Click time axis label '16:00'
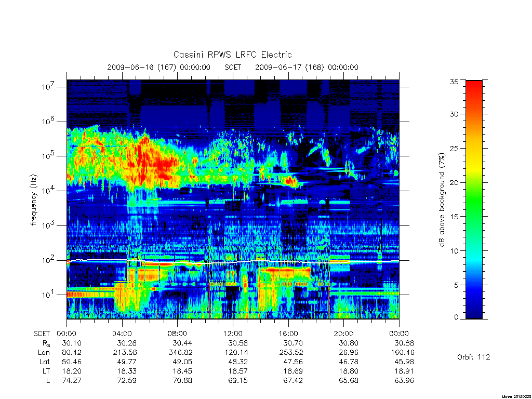This screenshot has width=532, height=399. (x=288, y=334)
